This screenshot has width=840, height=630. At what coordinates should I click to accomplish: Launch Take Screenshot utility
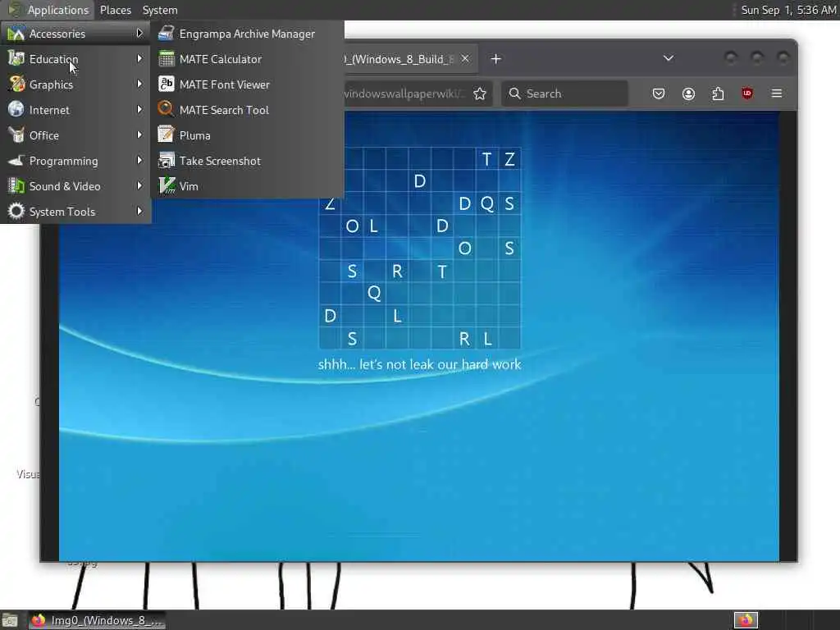247,161
